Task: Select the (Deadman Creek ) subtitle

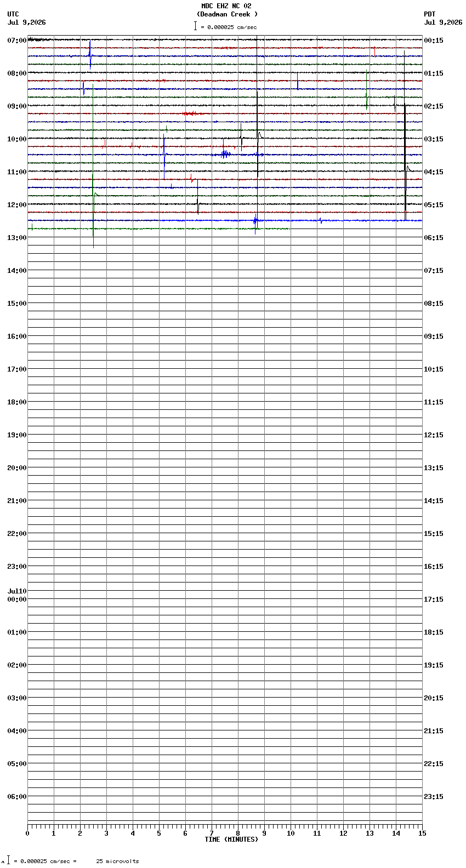Action: coord(227,14)
